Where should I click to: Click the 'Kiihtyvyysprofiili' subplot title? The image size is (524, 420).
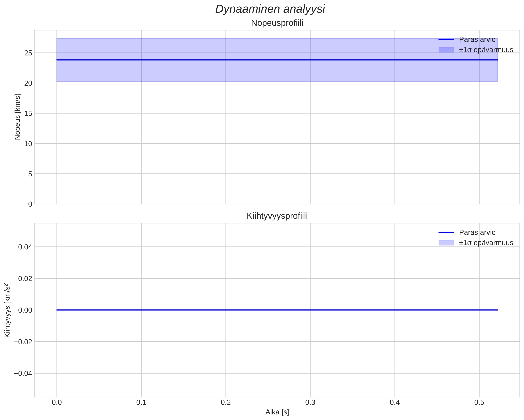pyautogui.click(x=277, y=216)
